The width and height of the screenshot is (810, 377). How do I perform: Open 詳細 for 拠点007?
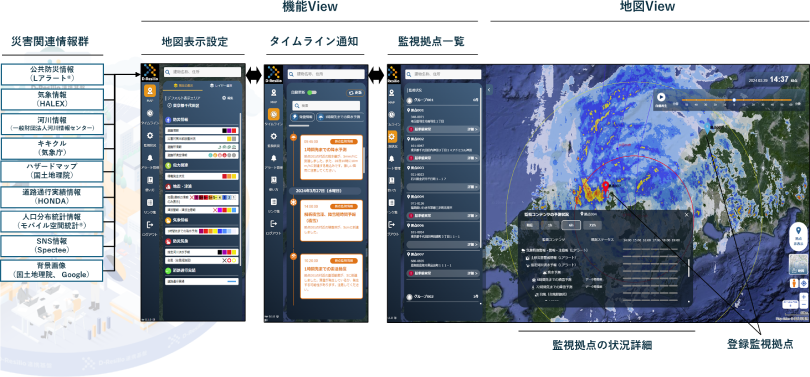click(473, 273)
